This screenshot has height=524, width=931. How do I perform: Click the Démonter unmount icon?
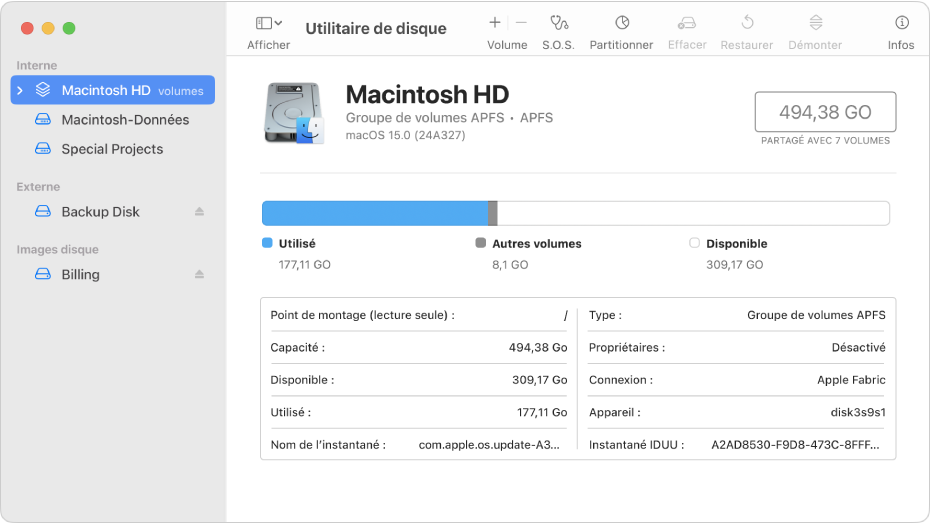coord(816,23)
